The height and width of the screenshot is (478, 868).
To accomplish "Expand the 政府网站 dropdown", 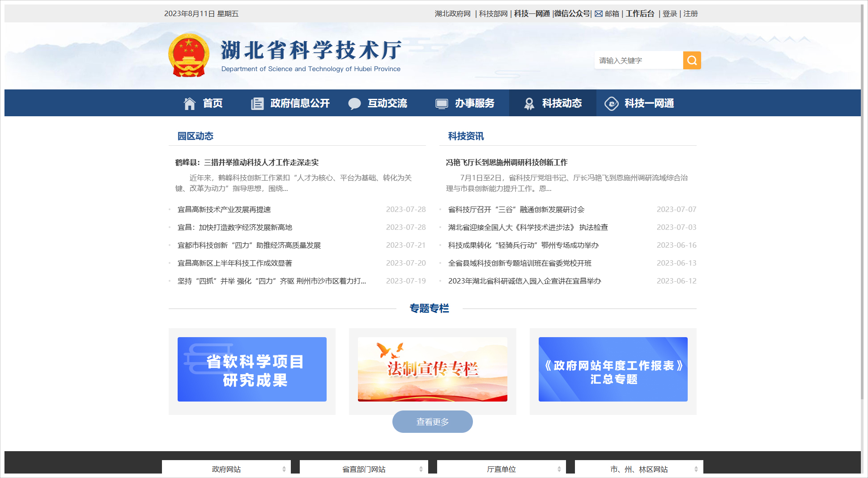I will 226,469.
